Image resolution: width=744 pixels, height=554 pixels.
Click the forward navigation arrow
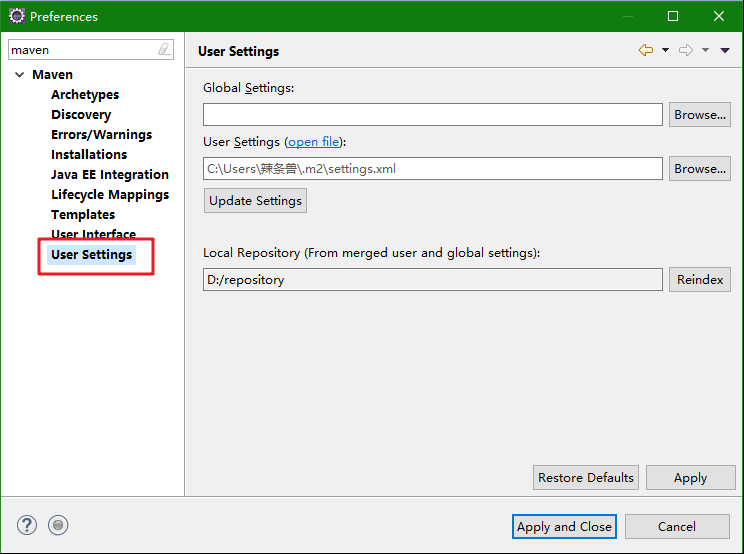[x=686, y=50]
